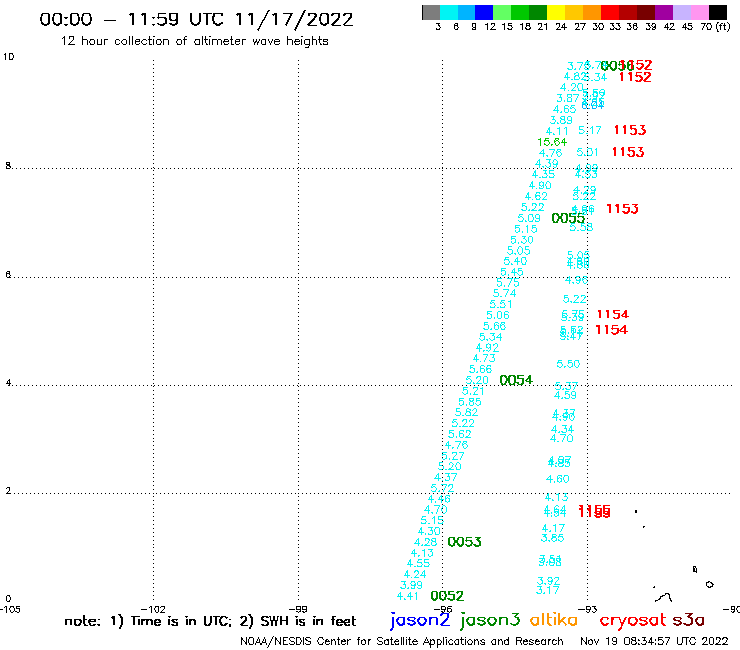Viewport: 740px width, 650px height.
Task: Select the wave height value '4.60'
Action: tap(557, 479)
